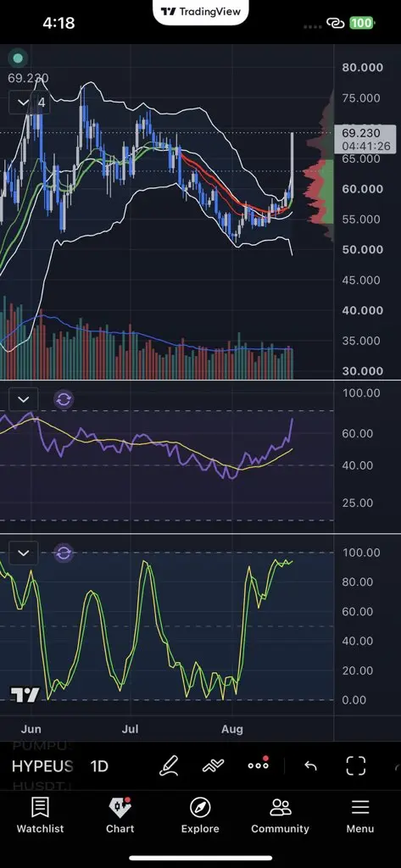Tap the 30.000 price scale label
This screenshot has width=401, height=868.
[x=363, y=371]
